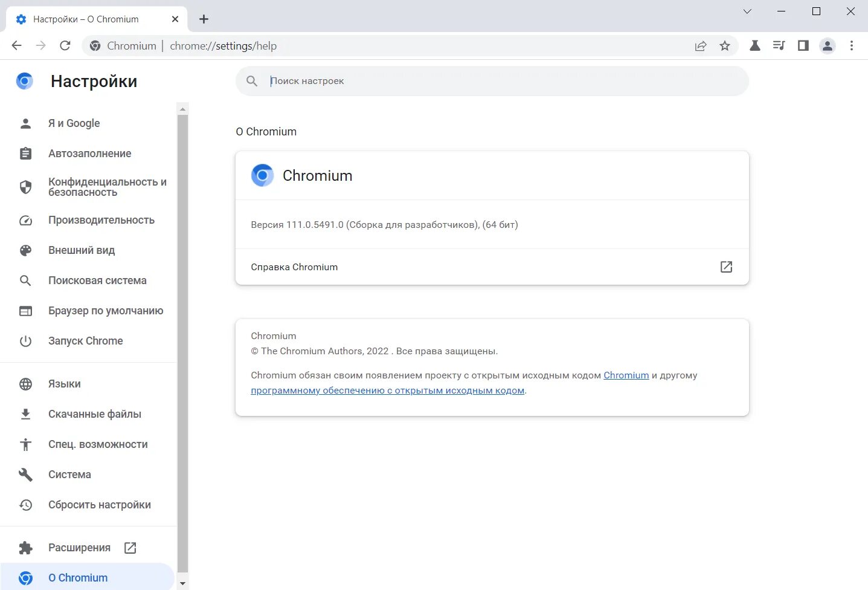This screenshot has height=590, width=868.
Task: Focus the Поиск настроек search field
Action: (492, 81)
